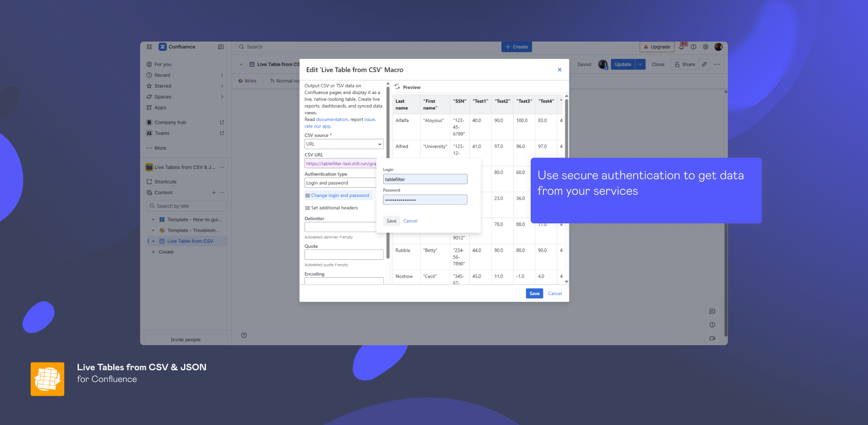Open the Teams external link
The image size is (868, 425).
click(x=162, y=133)
